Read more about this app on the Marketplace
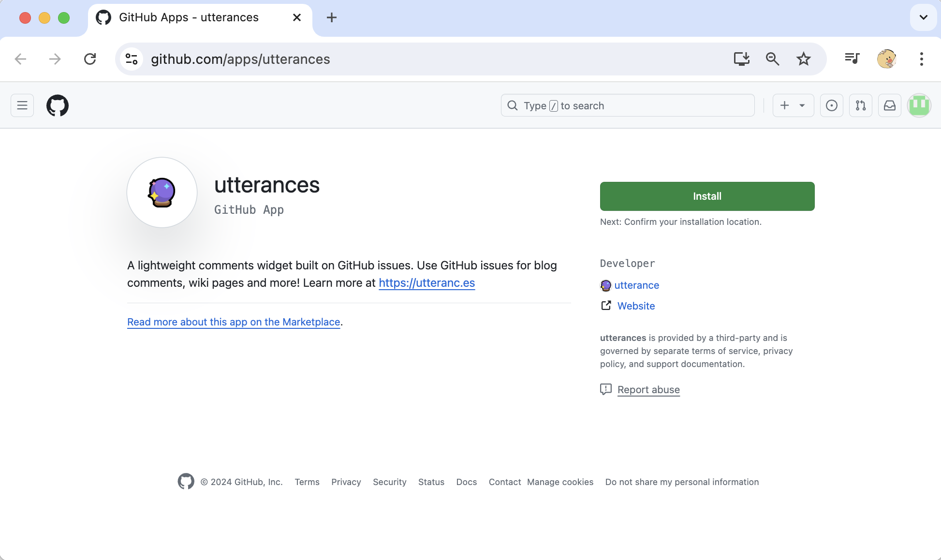This screenshot has height=560, width=941. [x=234, y=322]
